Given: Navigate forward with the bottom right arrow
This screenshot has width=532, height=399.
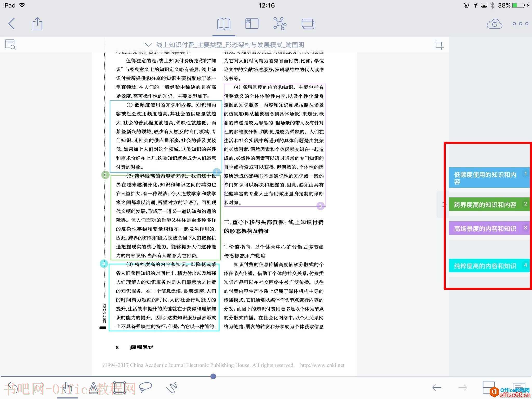Looking at the screenshot, I should pyautogui.click(x=463, y=388).
